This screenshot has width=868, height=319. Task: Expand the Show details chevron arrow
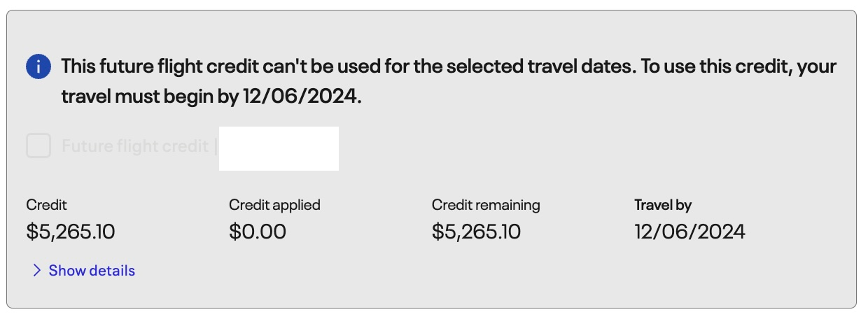37,271
